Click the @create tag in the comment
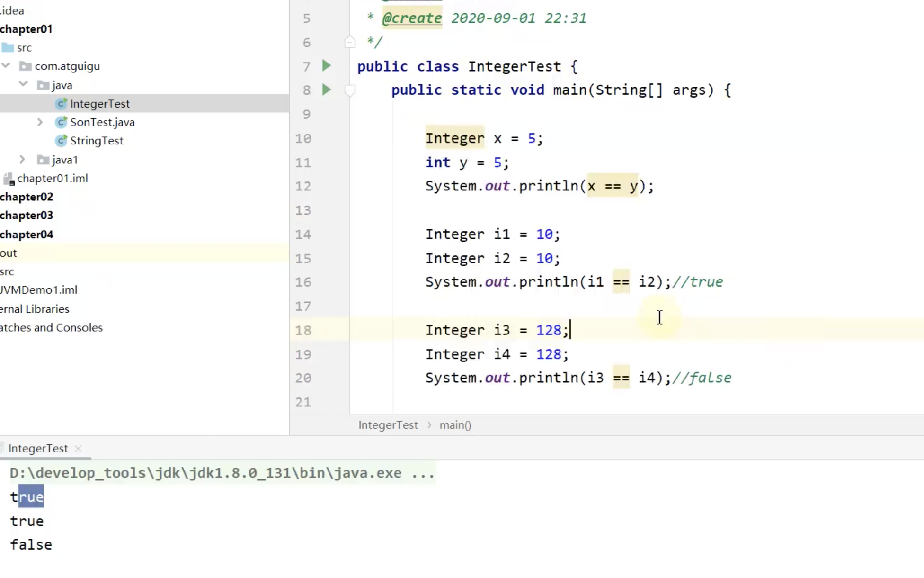 point(412,18)
